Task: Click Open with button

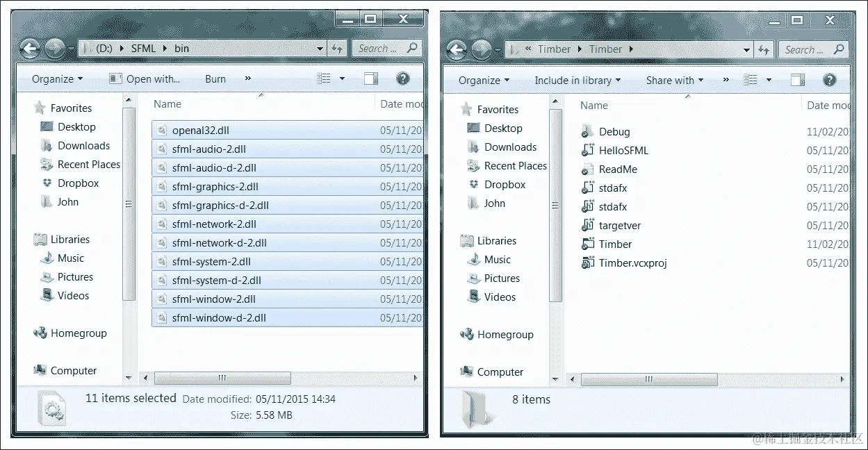Action: (x=145, y=79)
